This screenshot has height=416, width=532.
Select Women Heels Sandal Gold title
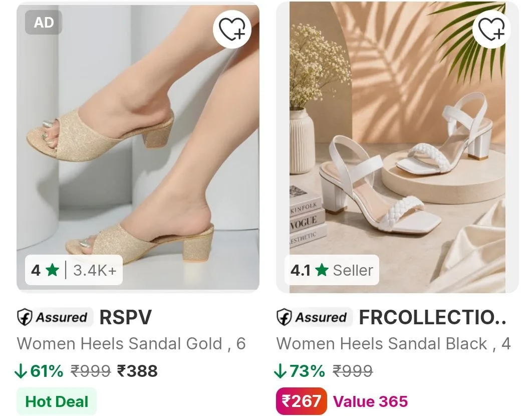(131, 344)
